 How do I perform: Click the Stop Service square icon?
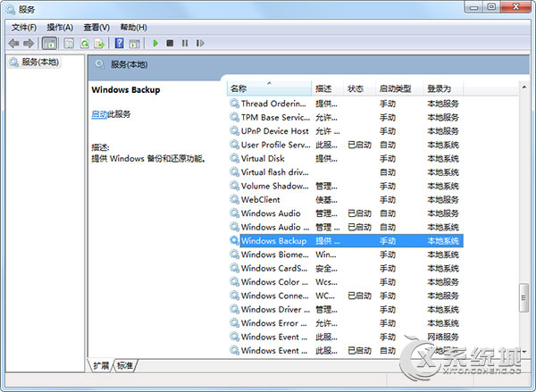point(170,43)
